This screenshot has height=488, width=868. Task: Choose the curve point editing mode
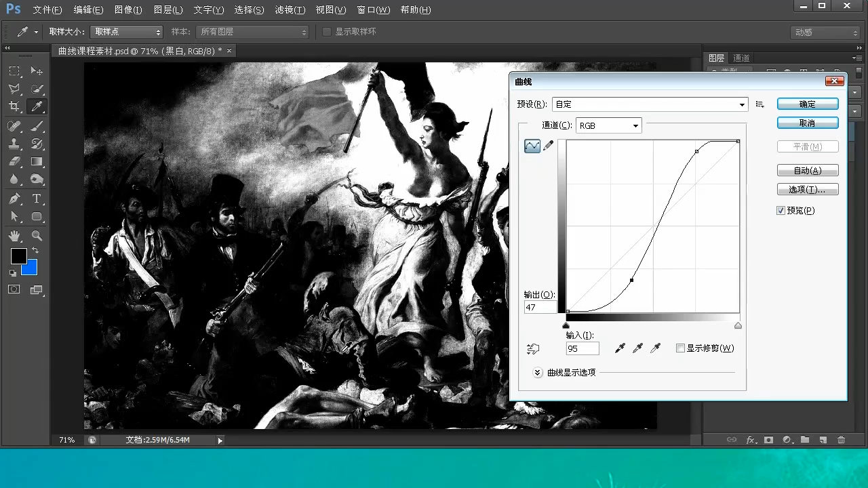click(x=532, y=146)
